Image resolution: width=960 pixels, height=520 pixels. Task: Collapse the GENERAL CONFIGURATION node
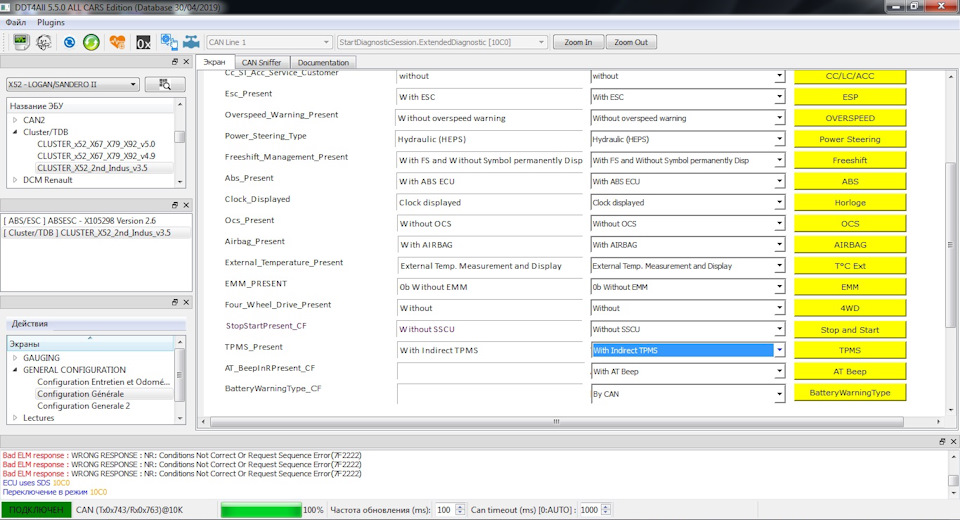coord(15,370)
